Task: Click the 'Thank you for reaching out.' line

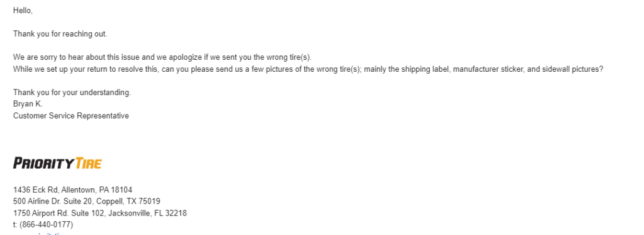Action: tap(60, 34)
